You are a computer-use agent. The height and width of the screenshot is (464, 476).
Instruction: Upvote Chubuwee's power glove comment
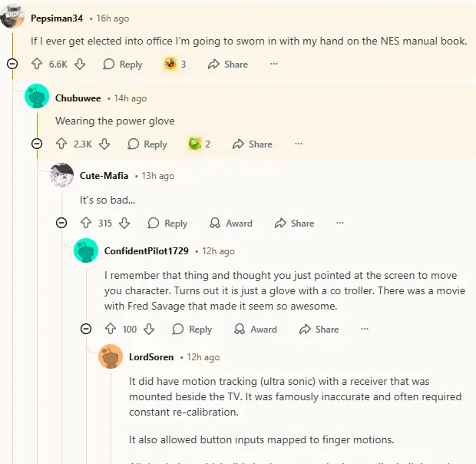(61, 144)
